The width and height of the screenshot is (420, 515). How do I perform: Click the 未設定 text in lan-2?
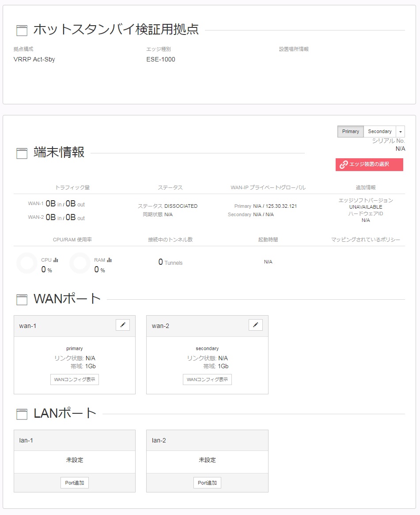207,460
